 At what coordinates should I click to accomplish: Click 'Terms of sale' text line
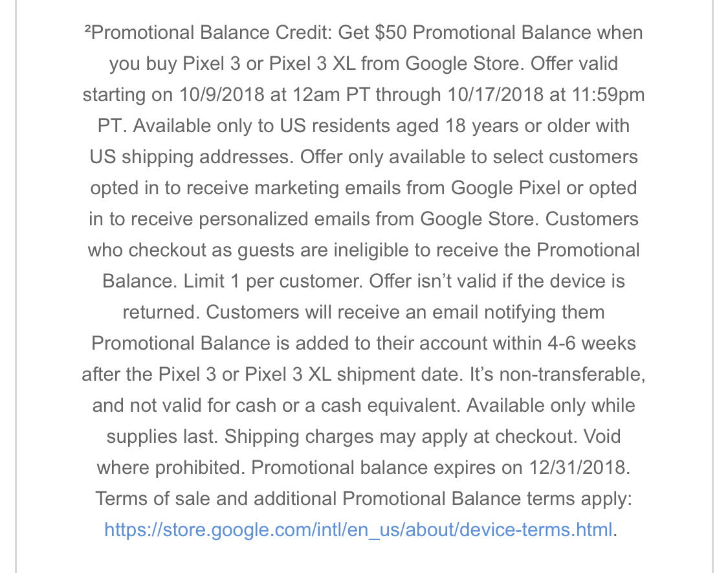pyautogui.click(x=153, y=499)
